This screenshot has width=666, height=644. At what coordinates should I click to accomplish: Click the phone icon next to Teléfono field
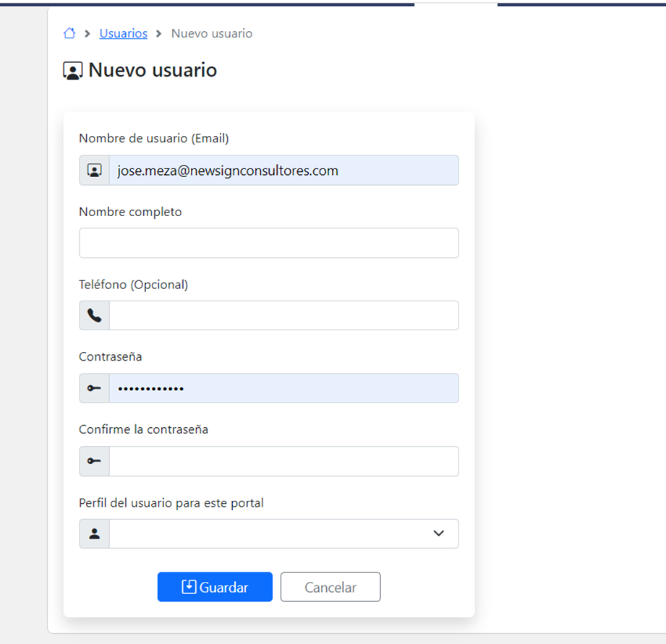(94, 316)
